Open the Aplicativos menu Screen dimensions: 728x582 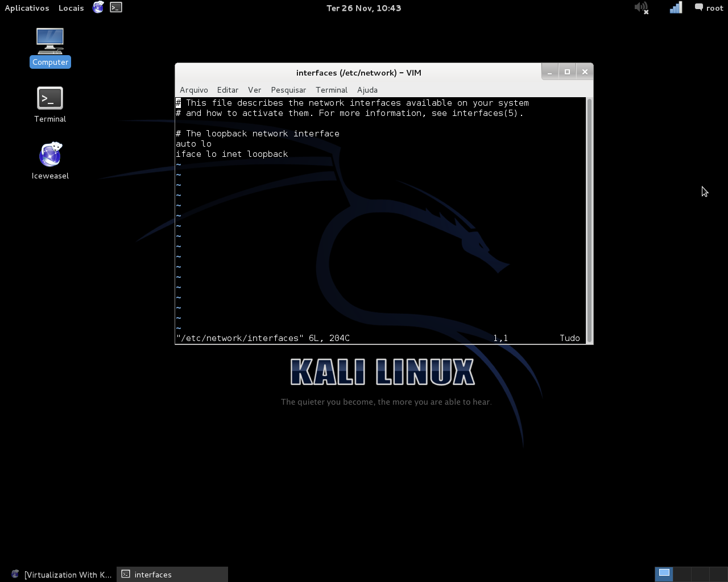click(27, 8)
